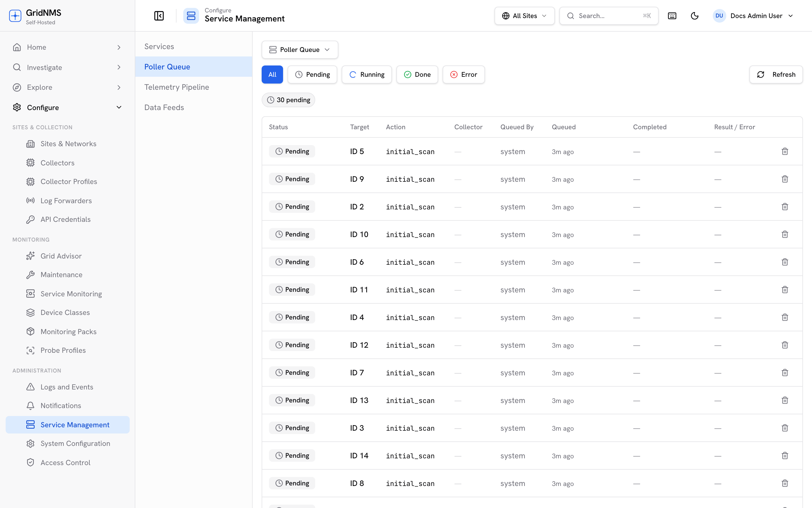Open Sites & Networks from sidebar
This screenshot has width=812, height=508.
point(68,144)
